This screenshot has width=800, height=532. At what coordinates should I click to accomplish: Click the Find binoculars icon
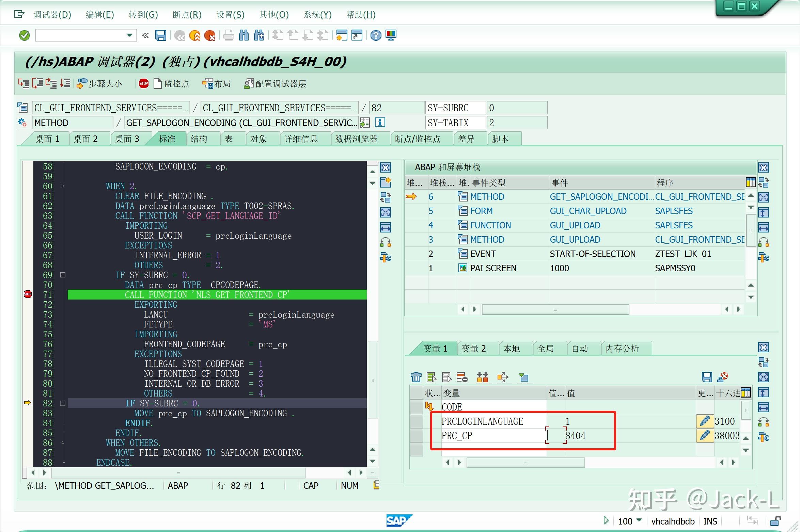(244, 35)
